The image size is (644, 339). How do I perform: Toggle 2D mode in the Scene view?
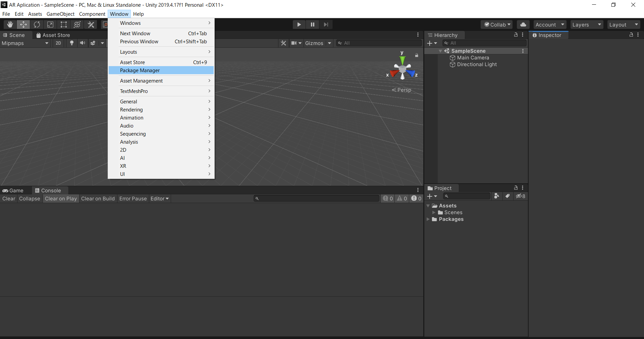(x=58, y=43)
